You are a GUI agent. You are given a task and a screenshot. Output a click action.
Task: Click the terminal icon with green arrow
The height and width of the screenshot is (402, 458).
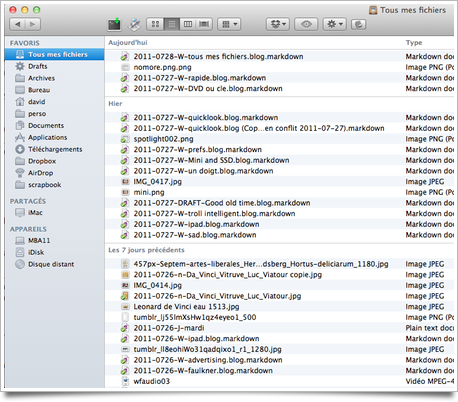click(x=114, y=24)
